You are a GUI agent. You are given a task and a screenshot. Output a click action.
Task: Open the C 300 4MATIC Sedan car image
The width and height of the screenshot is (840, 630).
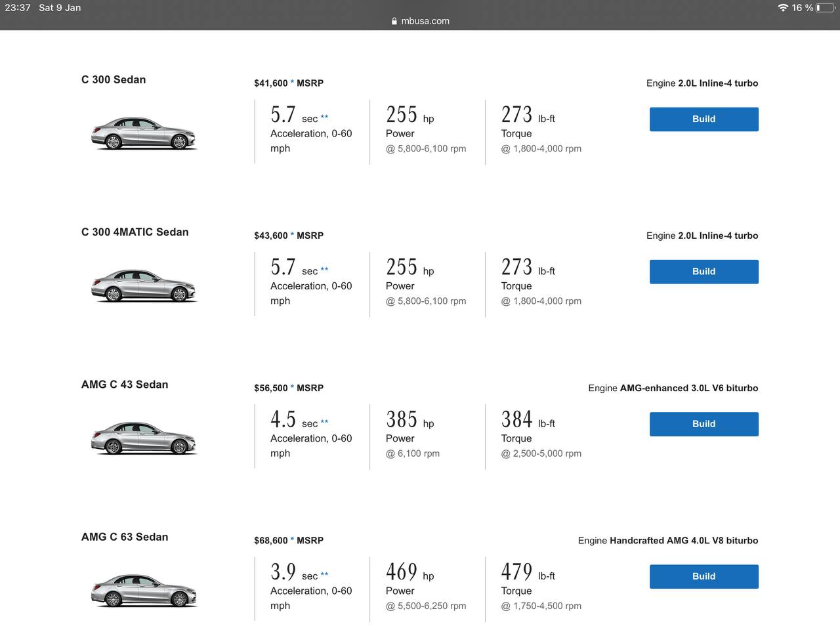point(144,285)
